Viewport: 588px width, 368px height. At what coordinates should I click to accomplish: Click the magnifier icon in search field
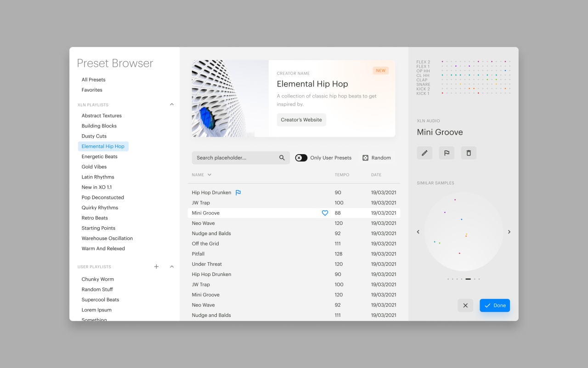(282, 158)
